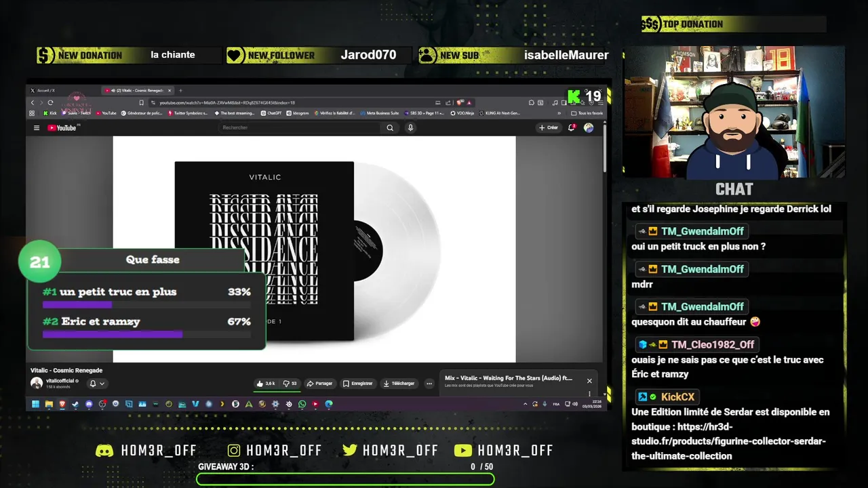868x488 pixels.
Task: Click the Eric et ramzy 67% progress bar
Action: pos(146,334)
